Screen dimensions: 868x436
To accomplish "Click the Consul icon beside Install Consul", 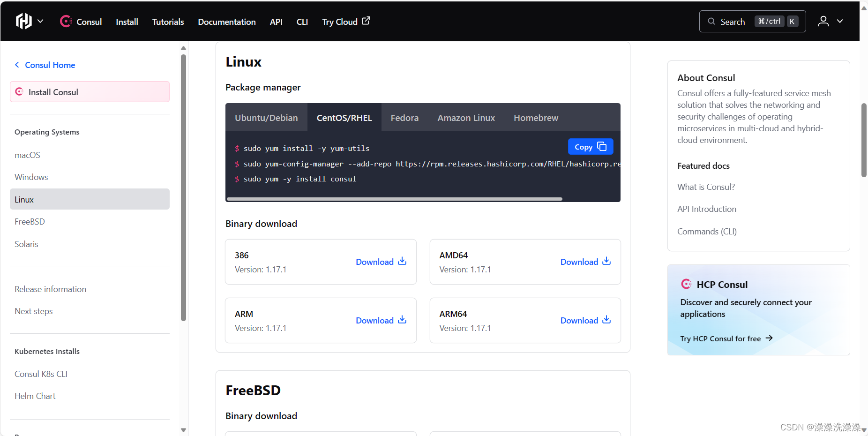I will (19, 91).
